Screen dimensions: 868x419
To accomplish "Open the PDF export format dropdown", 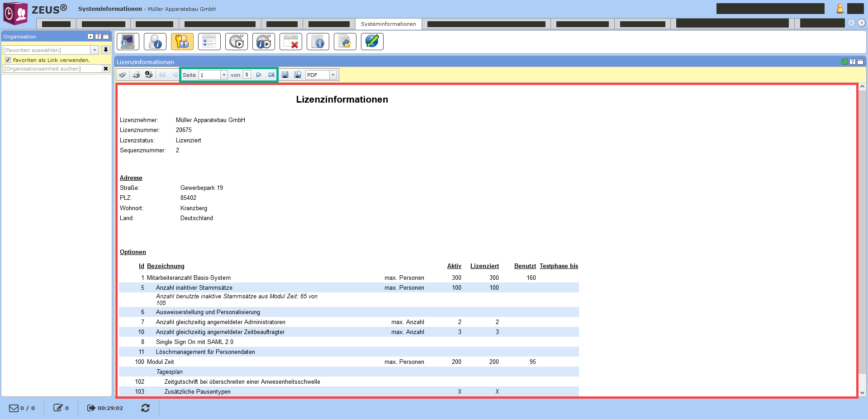I will click(333, 75).
